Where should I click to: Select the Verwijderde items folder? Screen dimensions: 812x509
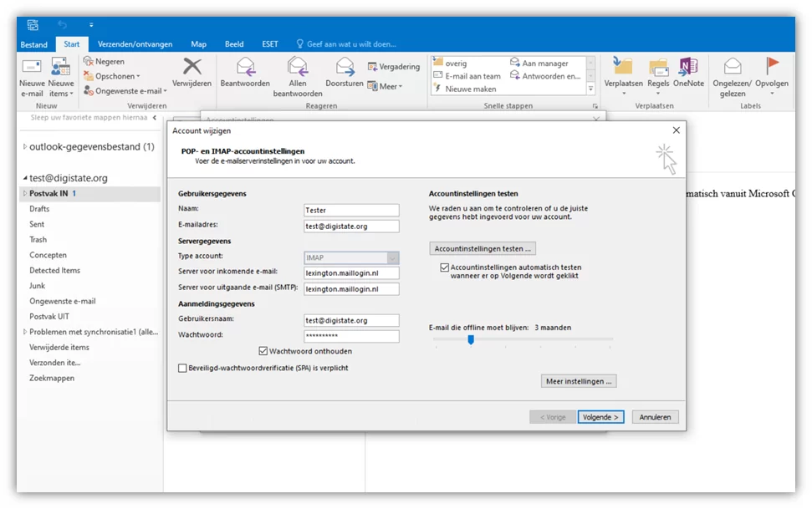point(59,348)
